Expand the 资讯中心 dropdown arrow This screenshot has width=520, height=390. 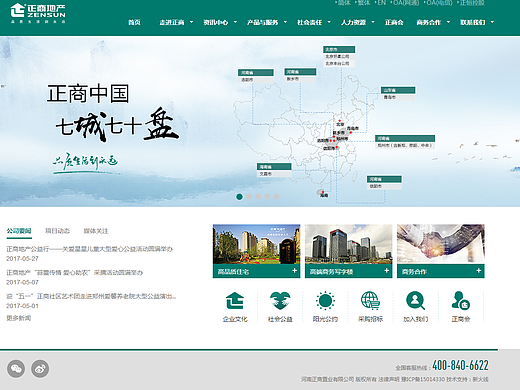click(235, 22)
